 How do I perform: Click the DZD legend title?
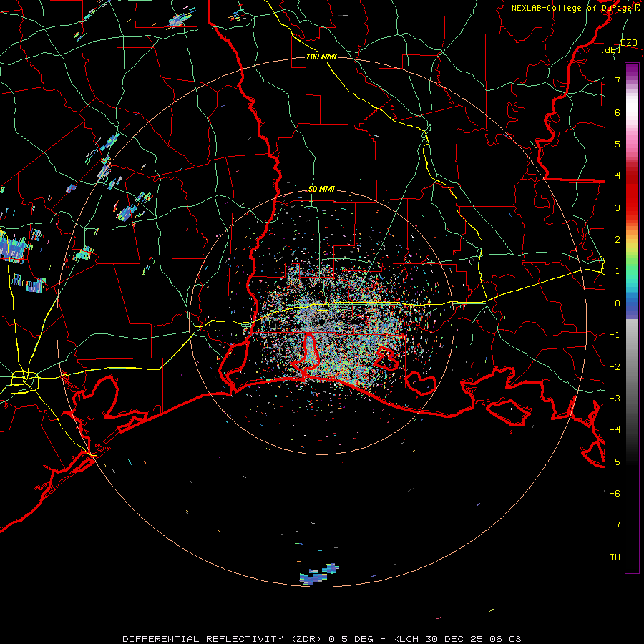(x=628, y=43)
